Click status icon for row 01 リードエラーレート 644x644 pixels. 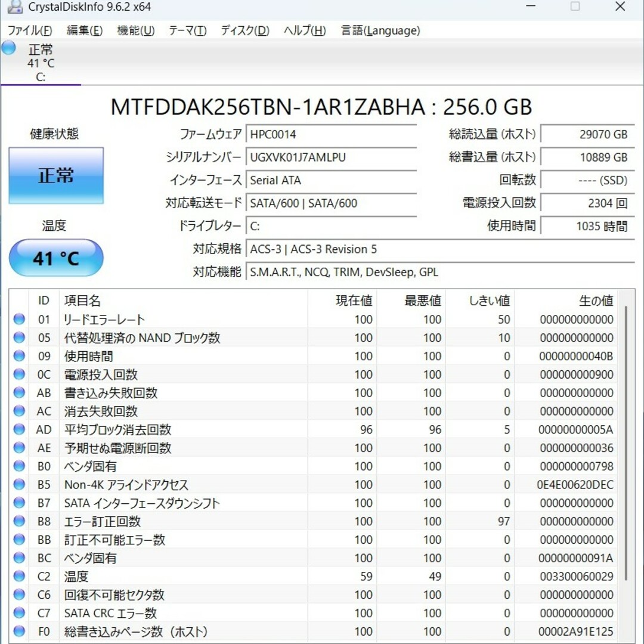point(19,319)
